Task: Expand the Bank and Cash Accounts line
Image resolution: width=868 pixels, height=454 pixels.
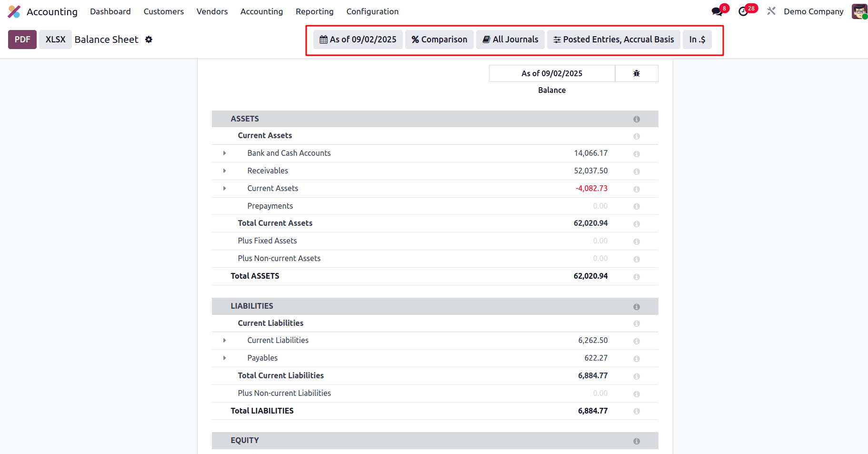Action: [x=224, y=153]
